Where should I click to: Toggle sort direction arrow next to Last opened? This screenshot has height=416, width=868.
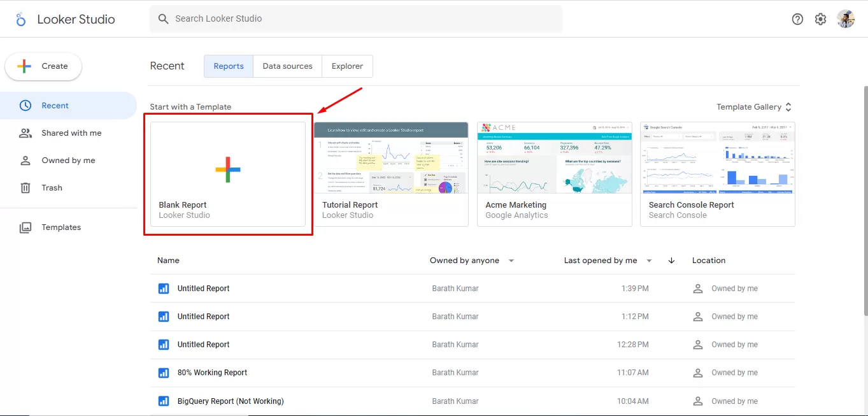click(x=671, y=261)
